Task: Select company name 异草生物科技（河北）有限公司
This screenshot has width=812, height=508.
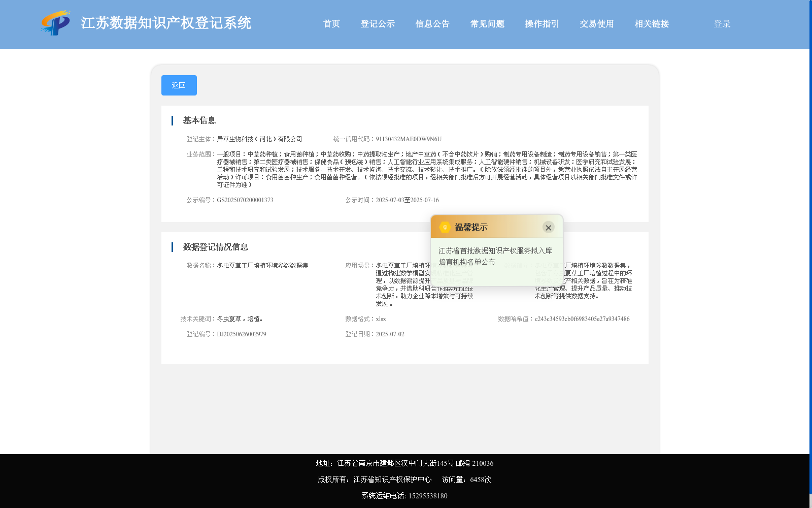Action: (259, 139)
